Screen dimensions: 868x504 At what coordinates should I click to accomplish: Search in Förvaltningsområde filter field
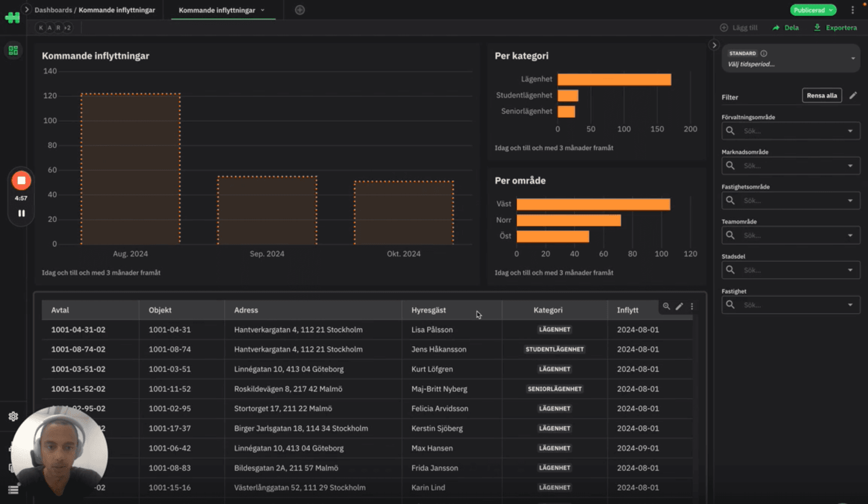[x=791, y=131]
